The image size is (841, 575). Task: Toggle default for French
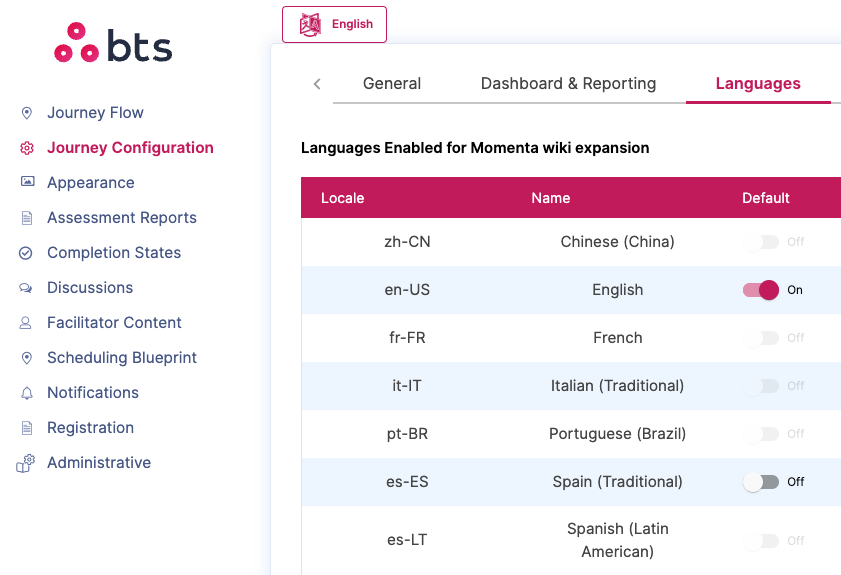pos(761,338)
